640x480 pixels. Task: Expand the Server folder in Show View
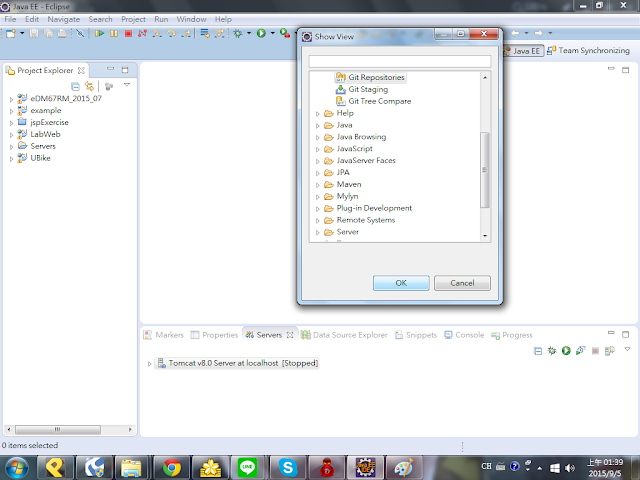[x=318, y=232]
